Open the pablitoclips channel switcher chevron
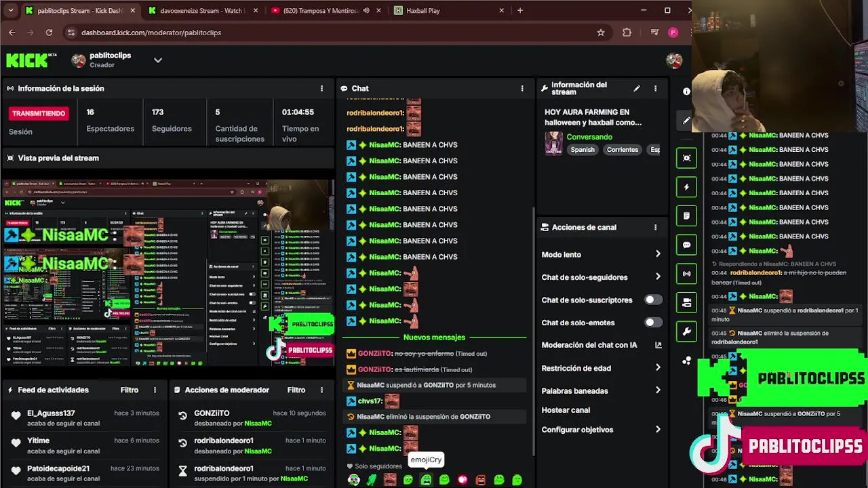 click(x=158, y=60)
